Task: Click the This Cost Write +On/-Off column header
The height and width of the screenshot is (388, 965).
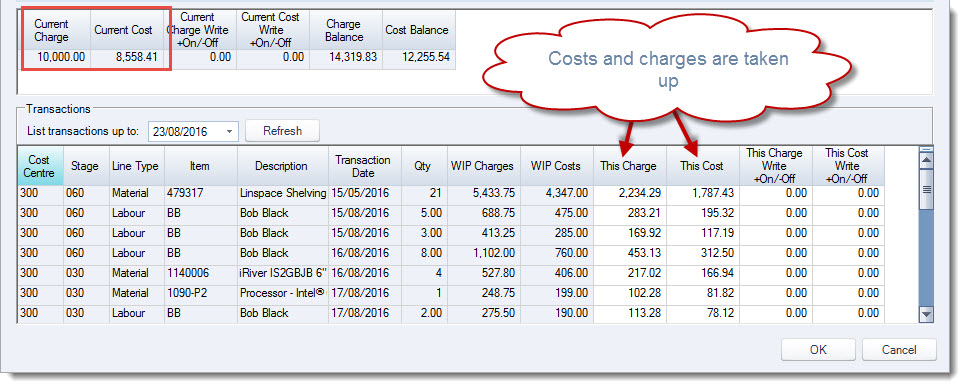Action: pos(848,166)
